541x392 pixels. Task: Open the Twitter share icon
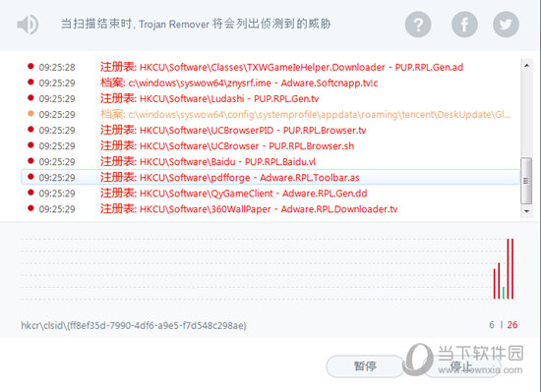[x=506, y=25]
